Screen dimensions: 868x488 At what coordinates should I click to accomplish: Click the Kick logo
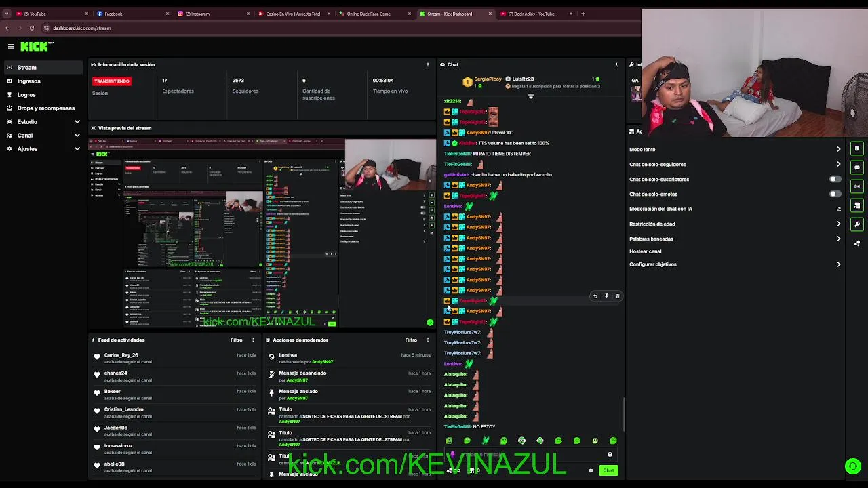coord(36,46)
